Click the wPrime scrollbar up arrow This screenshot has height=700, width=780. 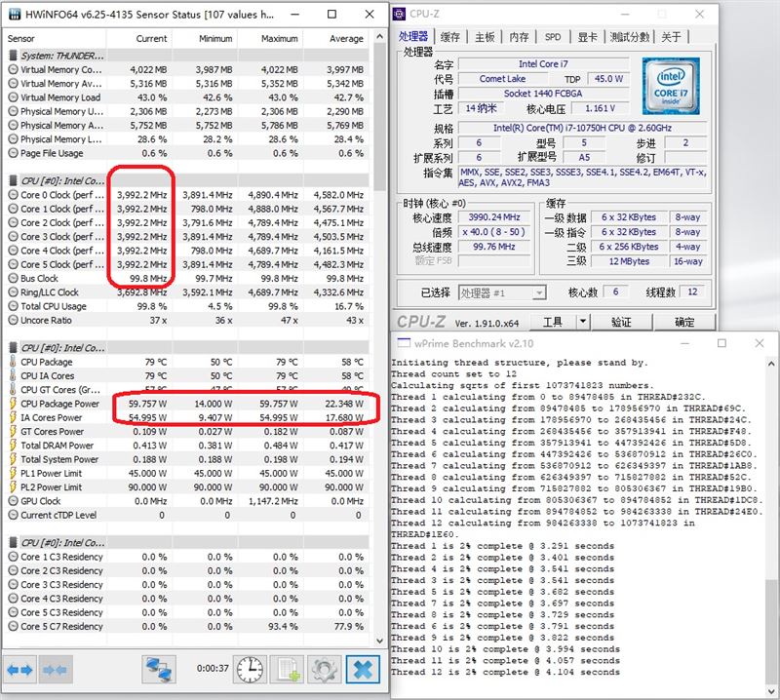click(x=771, y=364)
